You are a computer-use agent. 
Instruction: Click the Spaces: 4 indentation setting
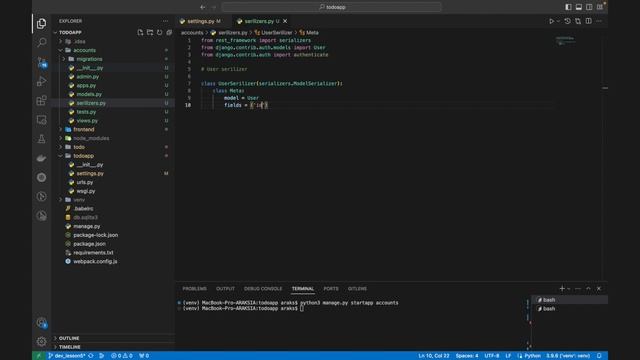(467, 356)
